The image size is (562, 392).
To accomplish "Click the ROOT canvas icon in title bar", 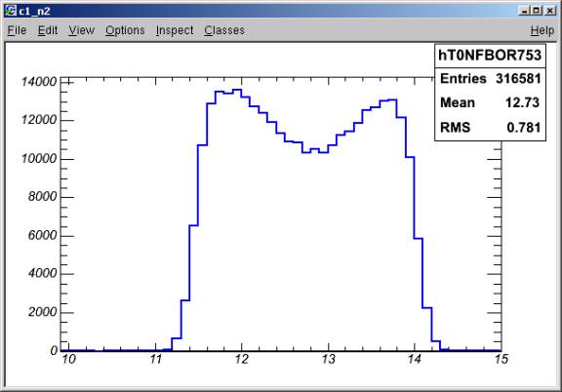I will (x=11, y=11).
